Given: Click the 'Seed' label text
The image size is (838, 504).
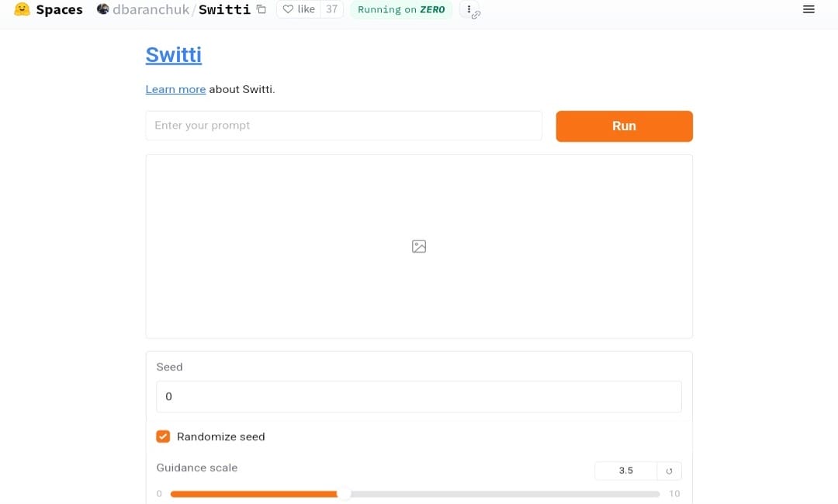Looking at the screenshot, I should pos(169,367).
